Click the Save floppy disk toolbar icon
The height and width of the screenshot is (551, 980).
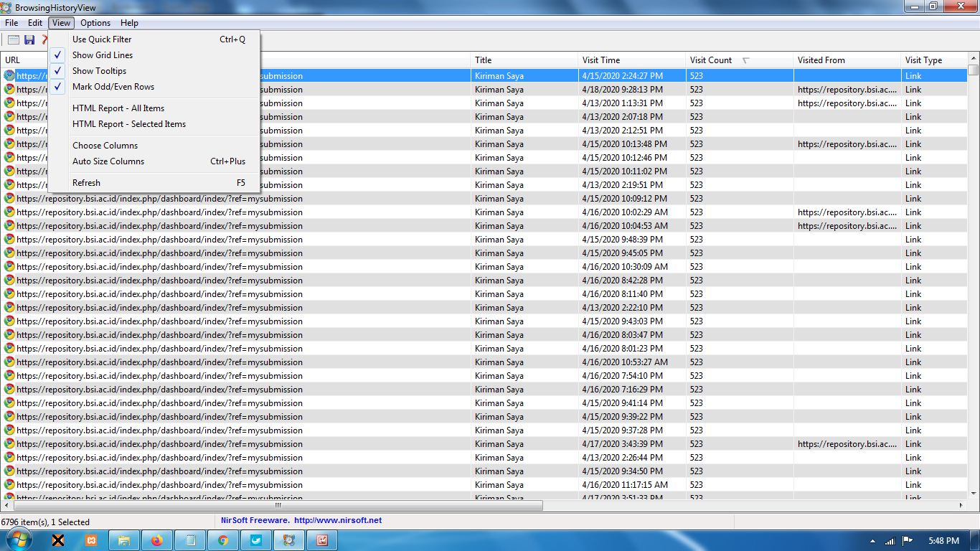[x=29, y=39]
